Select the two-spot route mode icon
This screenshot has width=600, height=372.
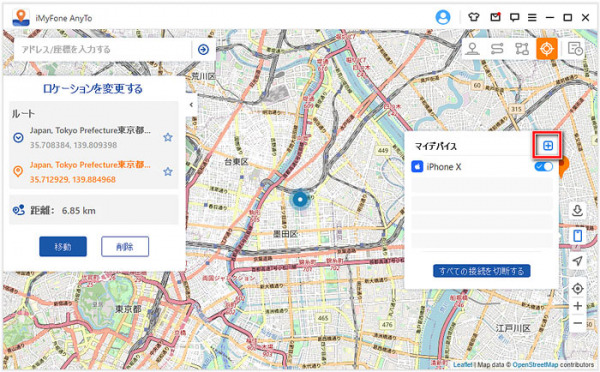click(x=497, y=49)
